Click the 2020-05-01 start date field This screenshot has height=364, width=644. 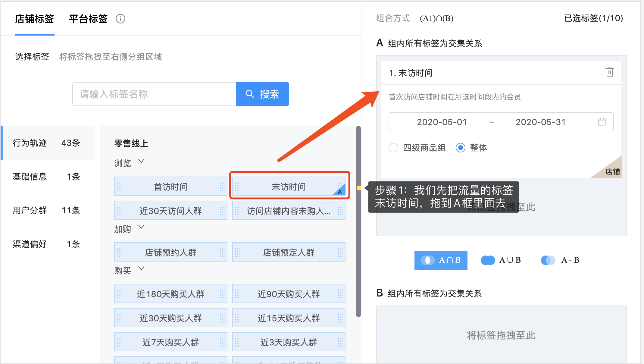pyautogui.click(x=442, y=122)
